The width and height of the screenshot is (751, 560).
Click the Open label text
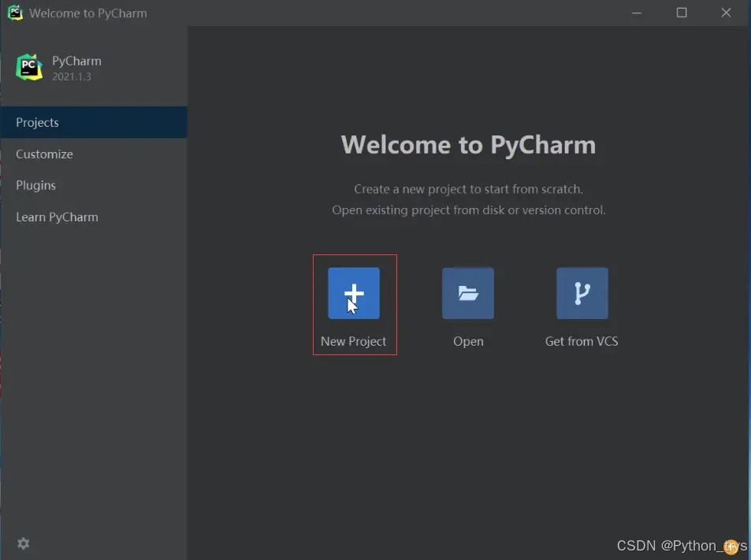tap(468, 342)
